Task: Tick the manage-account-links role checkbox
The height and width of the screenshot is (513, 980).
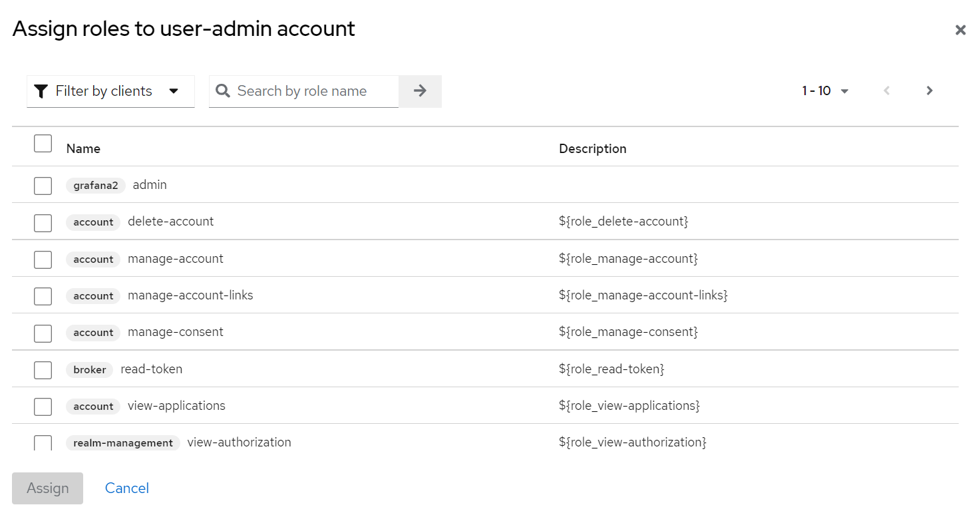Action: (x=43, y=296)
